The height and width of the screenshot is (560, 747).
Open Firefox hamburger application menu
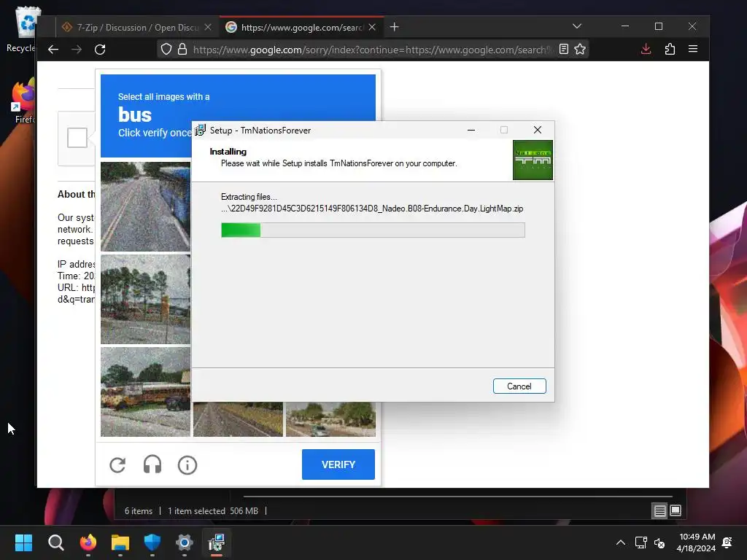tap(693, 49)
